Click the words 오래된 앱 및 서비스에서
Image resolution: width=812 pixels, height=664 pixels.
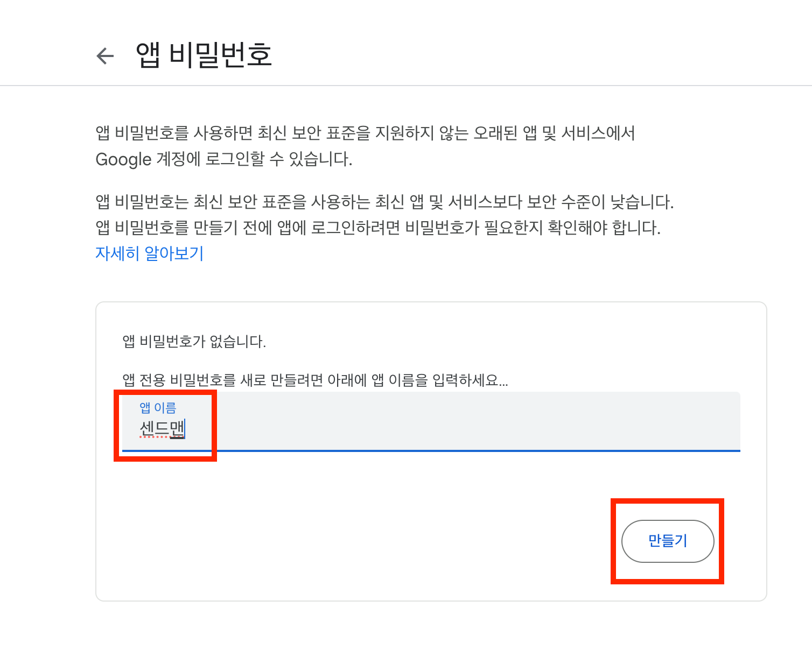554,133
